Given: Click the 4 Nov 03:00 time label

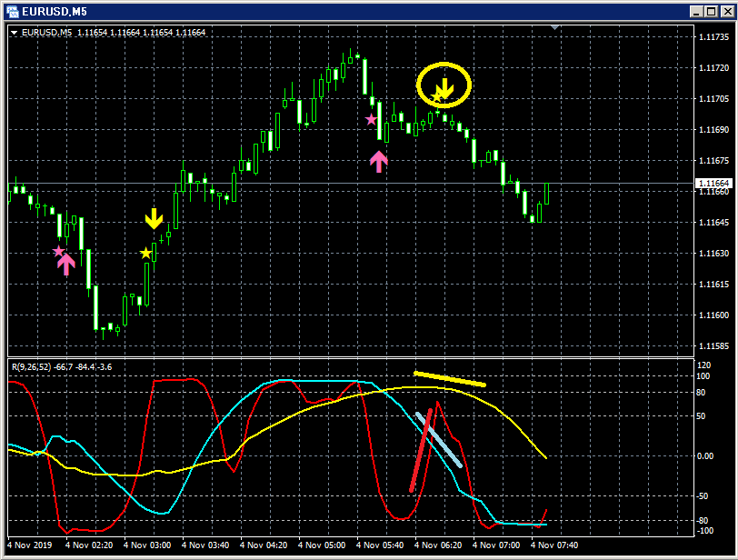Looking at the screenshot, I should coord(147,545).
